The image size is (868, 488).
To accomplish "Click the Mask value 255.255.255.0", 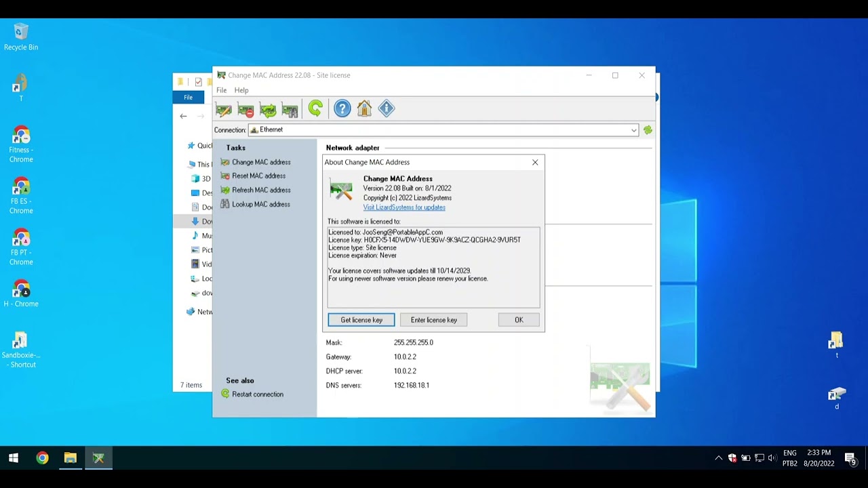I will [x=414, y=342].
